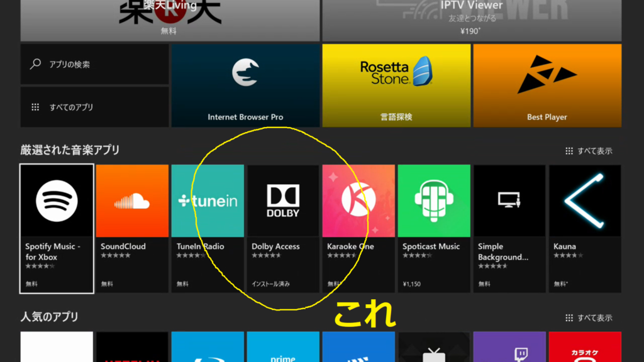This screenshot has width=644, height=362.
Task: Select the Kauna app tile
Action: click(x=585, y=229)
